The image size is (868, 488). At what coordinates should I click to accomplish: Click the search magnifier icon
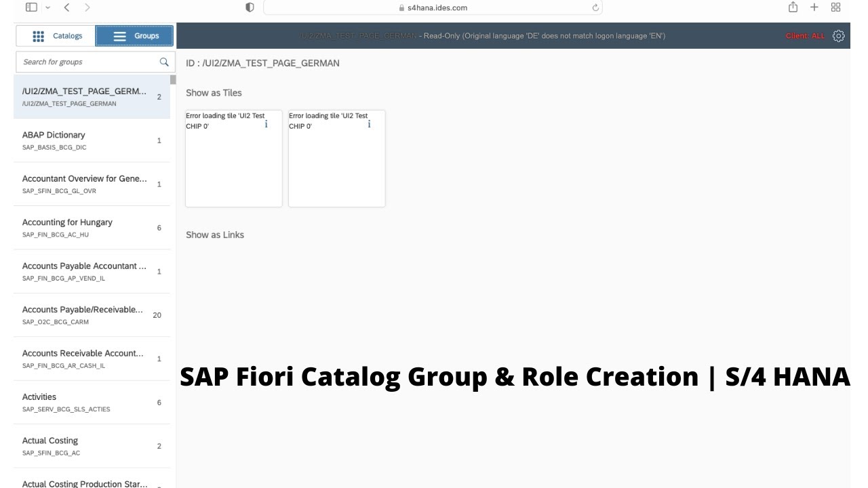[164, 62]
